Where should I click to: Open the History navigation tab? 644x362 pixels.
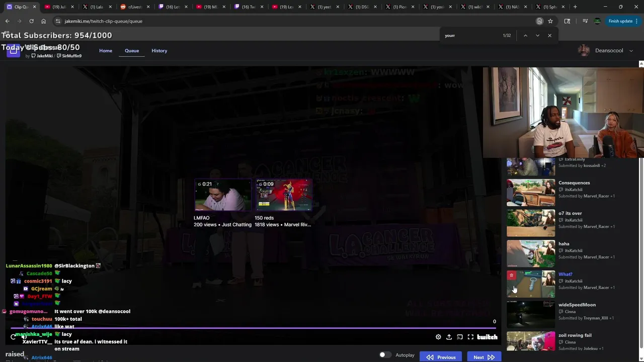point(159,51)
